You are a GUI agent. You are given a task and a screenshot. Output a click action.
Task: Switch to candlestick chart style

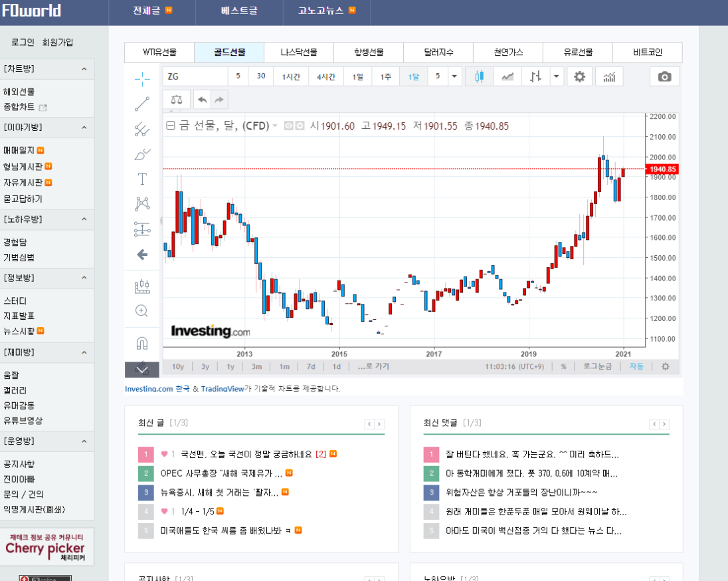pos(479,76)
